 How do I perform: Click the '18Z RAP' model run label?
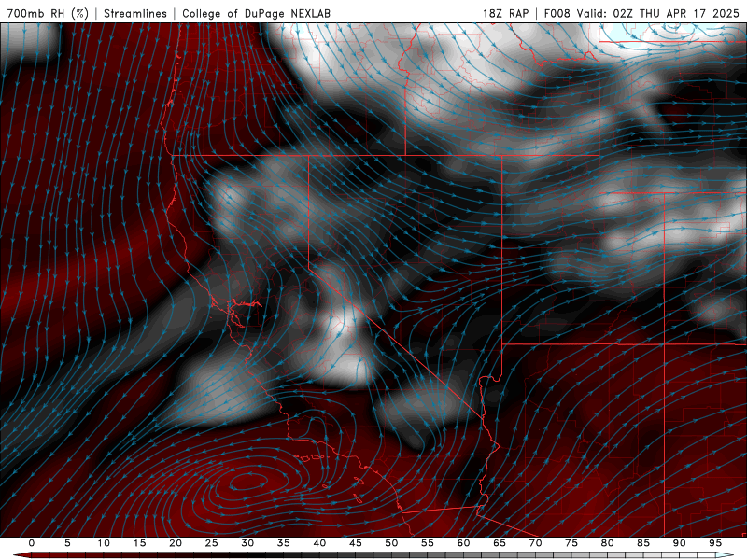pyautogui.click(x=505, y=13)
